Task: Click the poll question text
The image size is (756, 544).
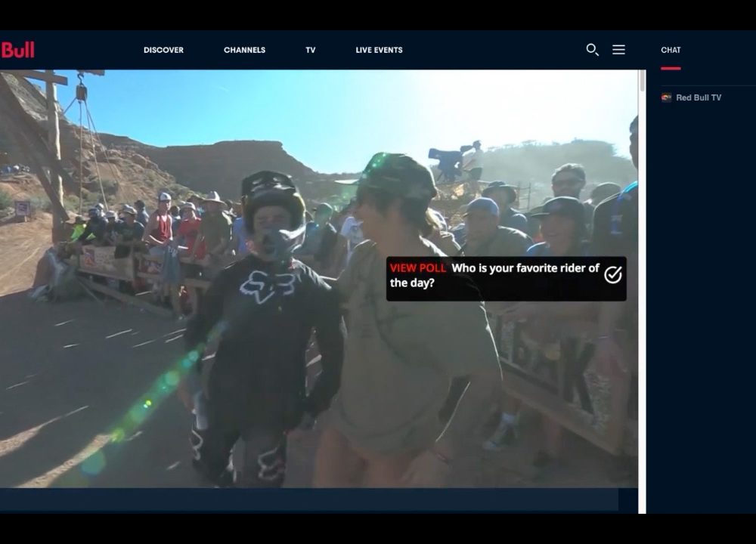Action: point(494,275)
